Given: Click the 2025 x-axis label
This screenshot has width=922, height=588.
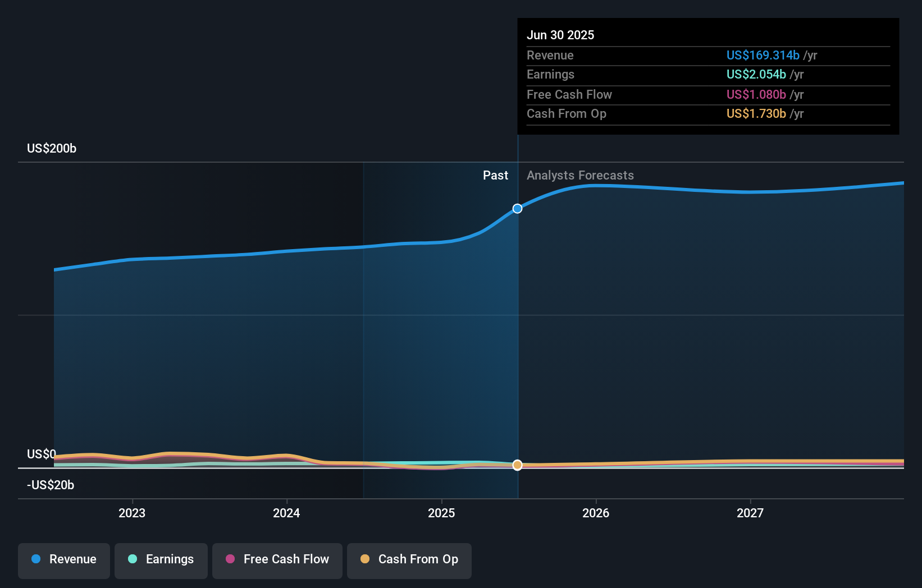Looking at the screenshot, I should click(441, 513).
